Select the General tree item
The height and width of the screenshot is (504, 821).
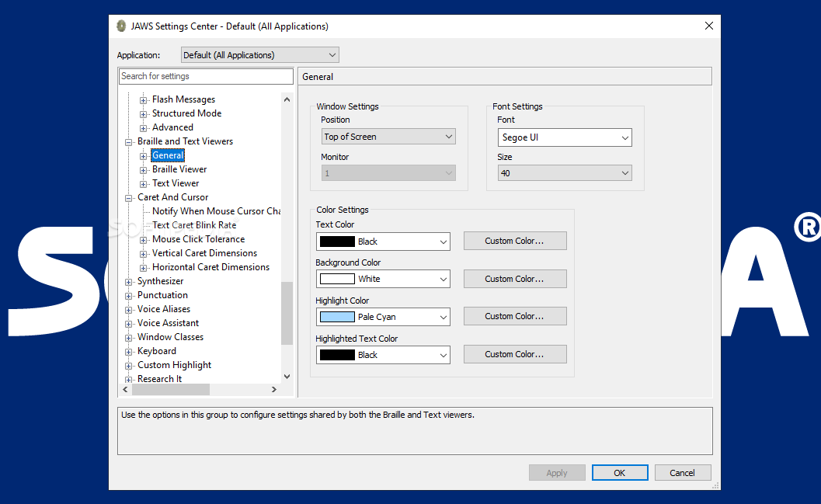tap(168, 155)
